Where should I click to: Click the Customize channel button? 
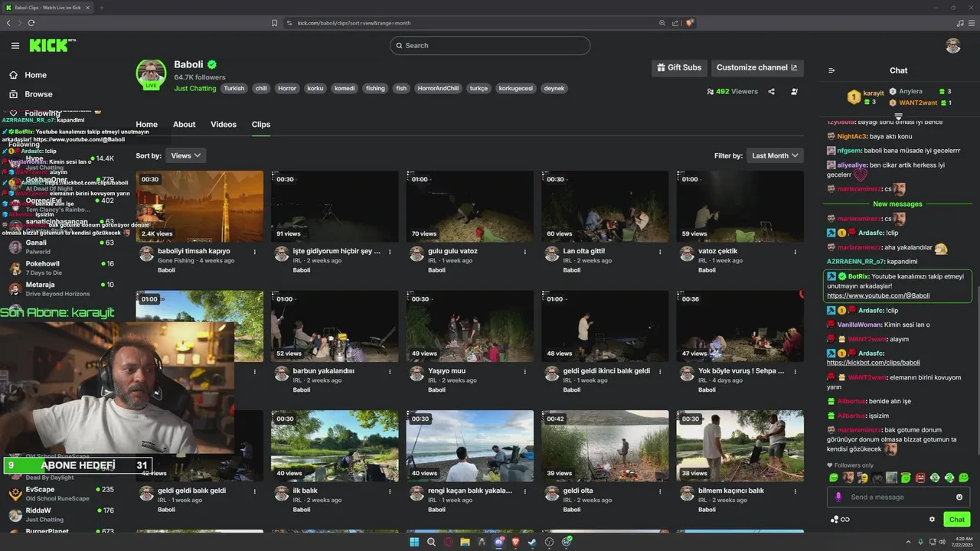(757, 67)
